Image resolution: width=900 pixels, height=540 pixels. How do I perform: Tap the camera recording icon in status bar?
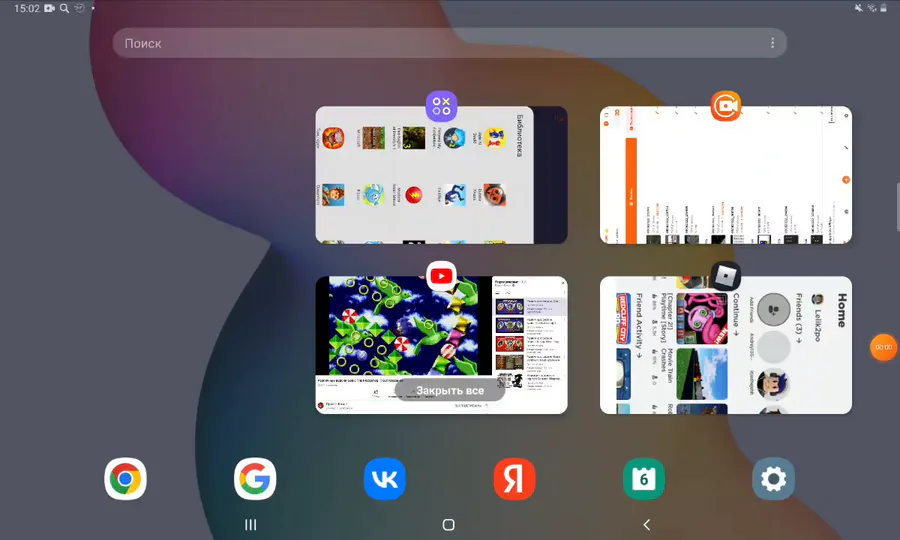pos(50,8)
